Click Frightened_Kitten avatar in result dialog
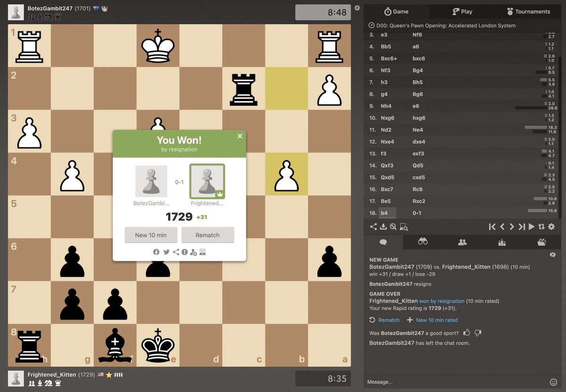The height and width of the screenshot is (392, 566). (x=207, y=181)
